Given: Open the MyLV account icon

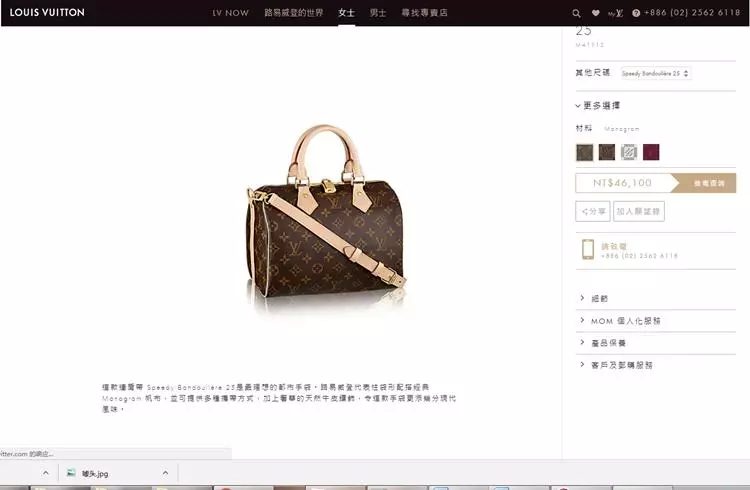Looking at the screenshot, I should 616,13.
